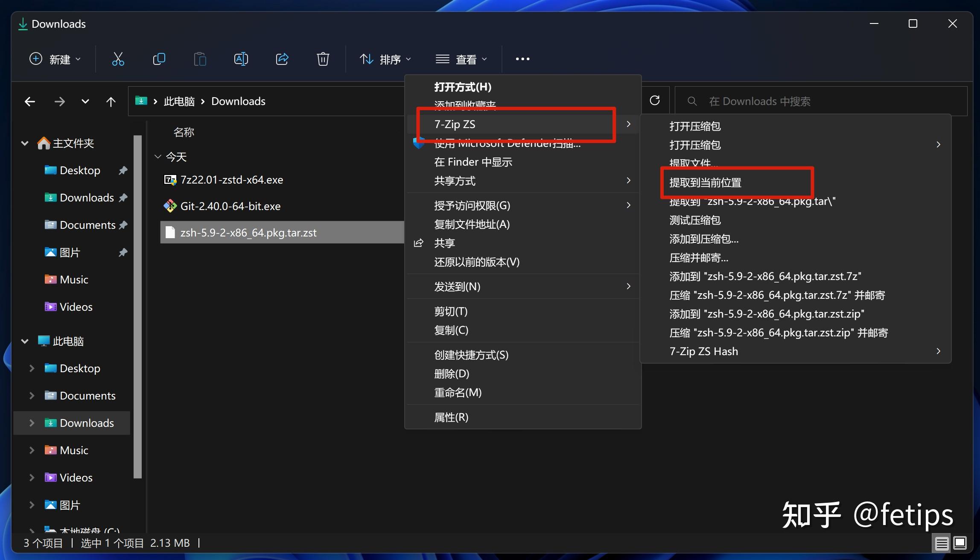The width and height of the screenshot is (980, 560).
Task: Refresh the folder view with the refresh icon
Action: 655,101
